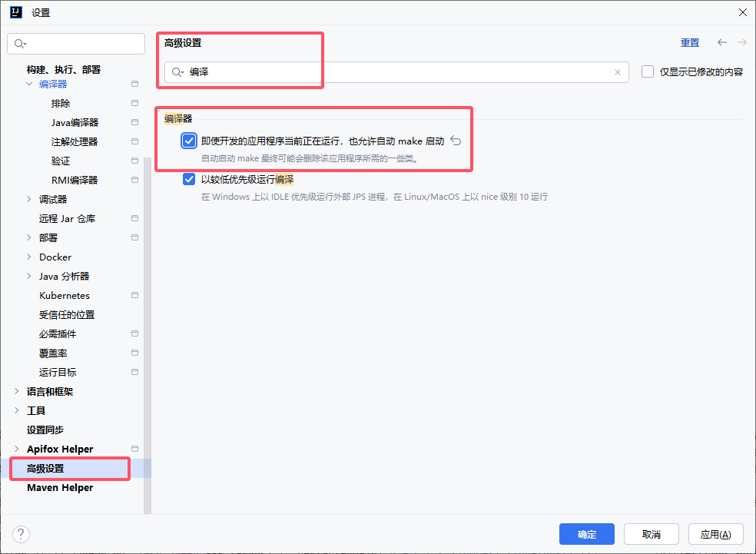This screenshot has height=554, width=756.
Task: Click the revert arrow beside auto make option
Action: (456, 141)
